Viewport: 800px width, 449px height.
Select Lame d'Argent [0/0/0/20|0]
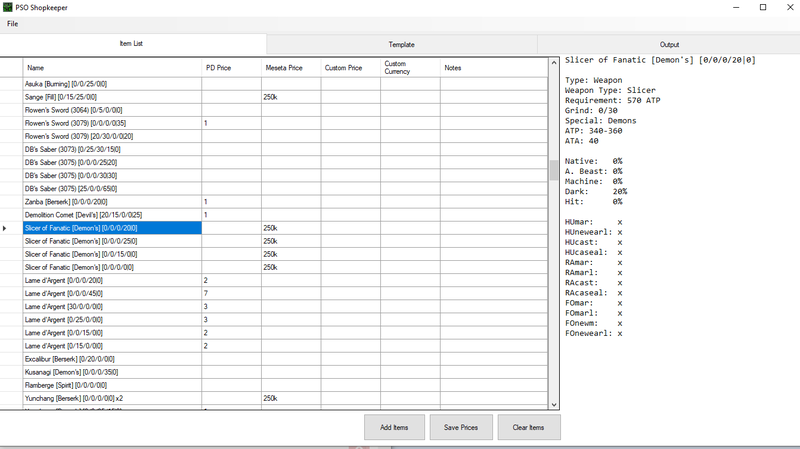112,281
